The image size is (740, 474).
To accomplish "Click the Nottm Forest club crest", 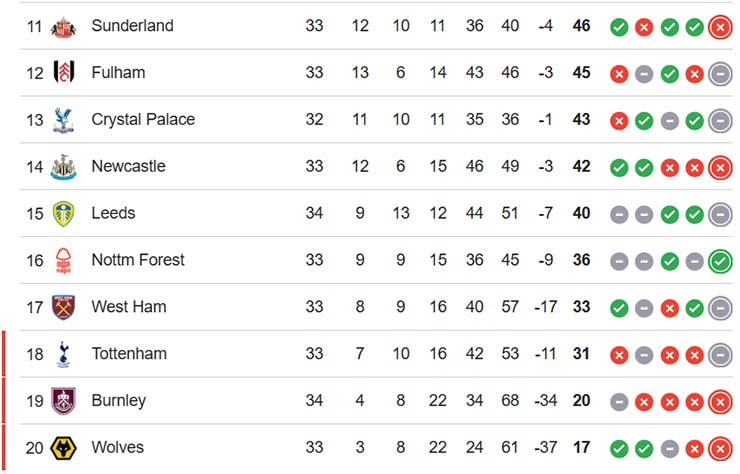I will point(64,261).
